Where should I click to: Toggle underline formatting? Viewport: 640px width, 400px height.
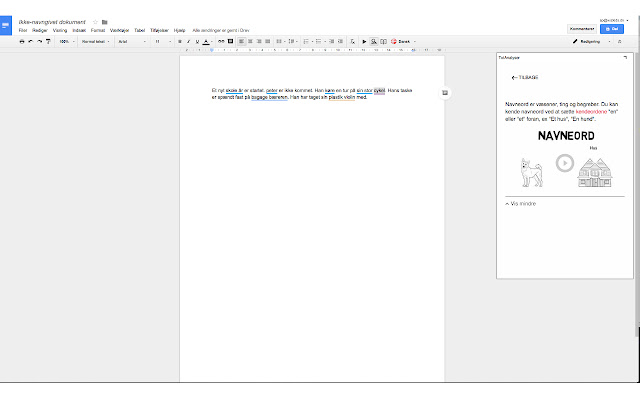[197, 42]
